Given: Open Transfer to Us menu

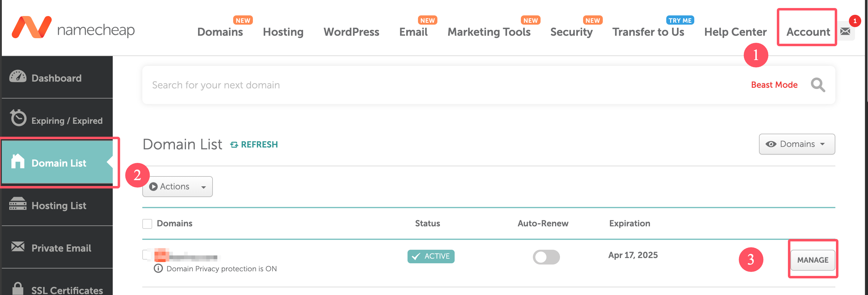Looking at the screenshot, I should coord(648,32).
